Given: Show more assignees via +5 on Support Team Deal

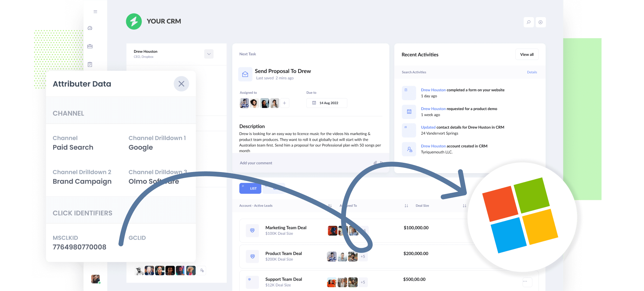Looking at the screenshot, I should [x=363, y=282].
